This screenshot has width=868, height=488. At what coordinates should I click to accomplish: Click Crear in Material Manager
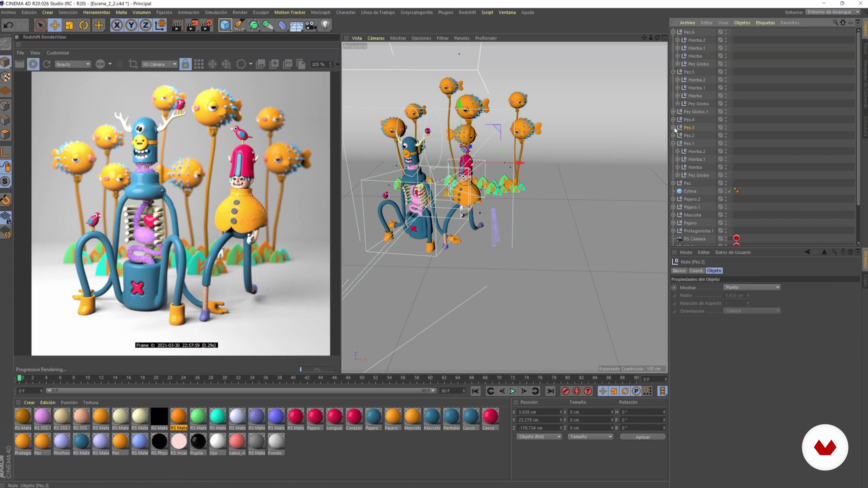29,403
